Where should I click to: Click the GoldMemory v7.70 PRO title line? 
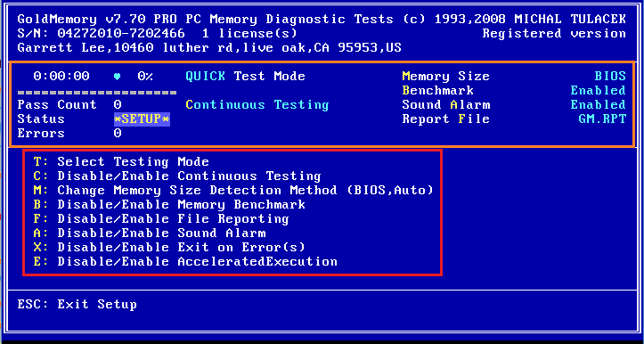coord(322,19)
